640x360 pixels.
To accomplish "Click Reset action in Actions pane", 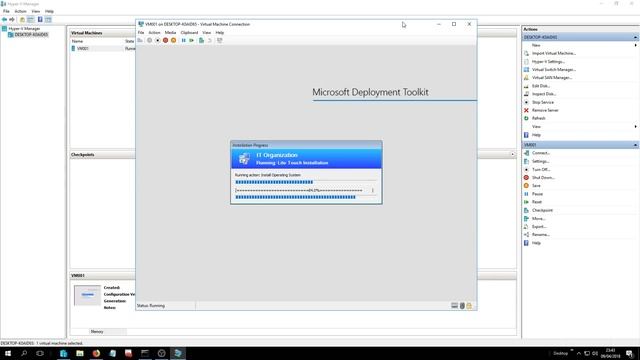I will [537, 202].
